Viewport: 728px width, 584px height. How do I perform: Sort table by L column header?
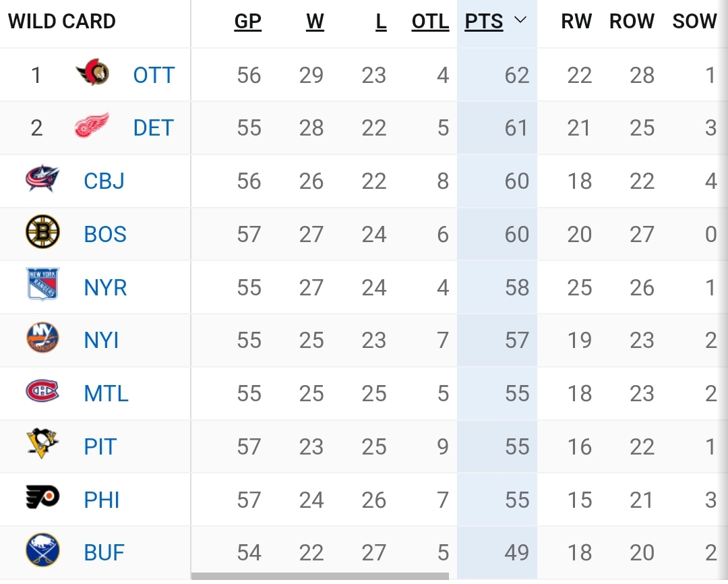(x=381, y=22)
